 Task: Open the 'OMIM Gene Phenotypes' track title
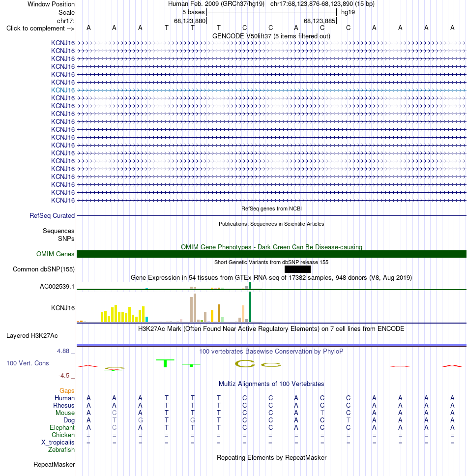click(271, 247)
